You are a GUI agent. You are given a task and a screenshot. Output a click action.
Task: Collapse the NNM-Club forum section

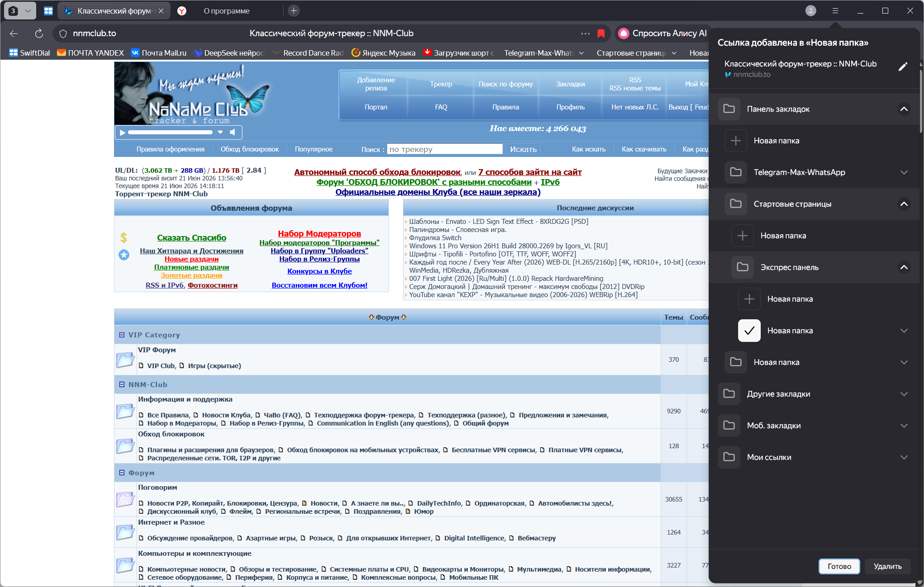point(122,384)
